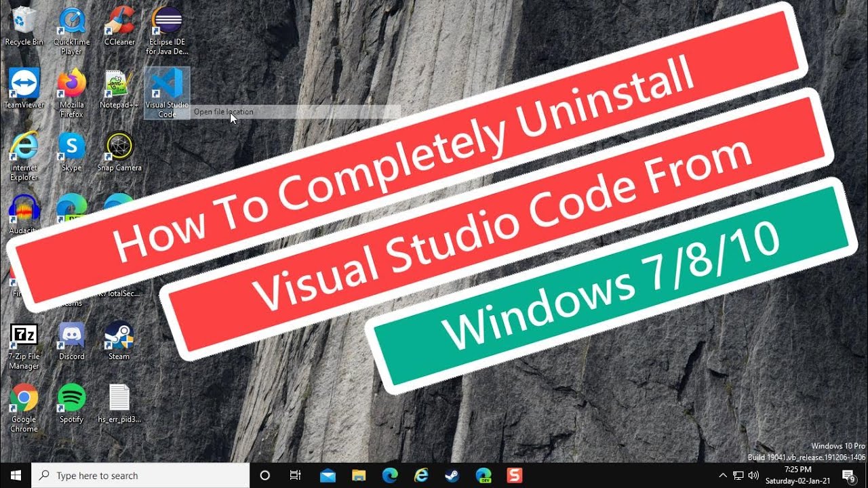The image size is (868, 488).
Task: Open Task View on the taskbar
Action: tap(295, 476)
